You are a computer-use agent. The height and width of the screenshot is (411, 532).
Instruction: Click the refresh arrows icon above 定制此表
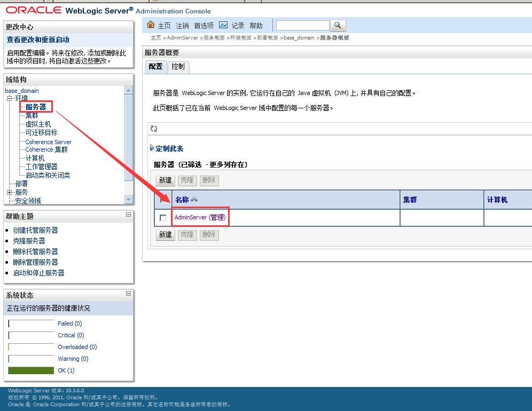[154, 129]
